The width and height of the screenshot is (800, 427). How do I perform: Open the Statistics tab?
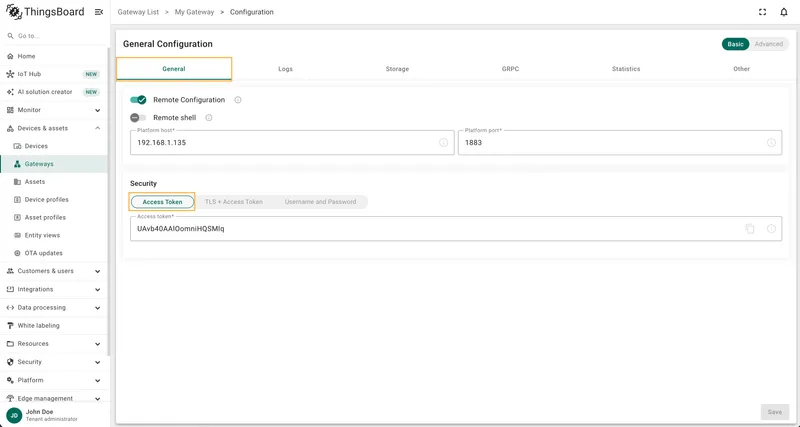(x=626, y=69)
